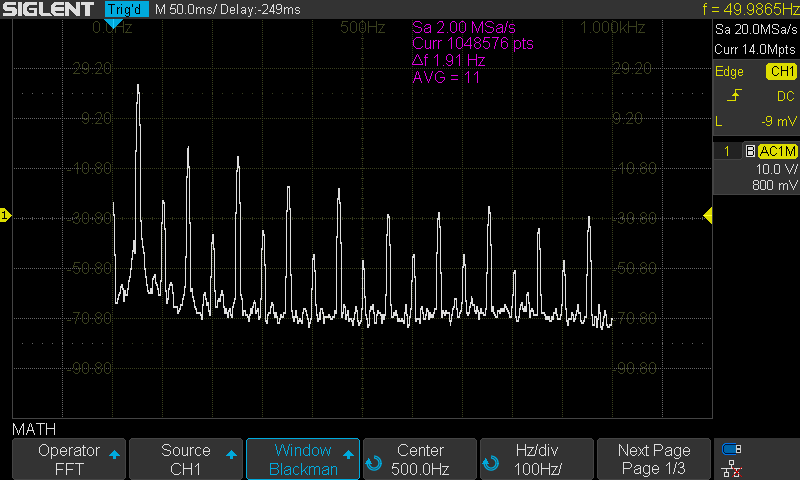This screenshot has height=480, width=800.
Task: Click the Delay:-249ms readout
Action: 259,10
